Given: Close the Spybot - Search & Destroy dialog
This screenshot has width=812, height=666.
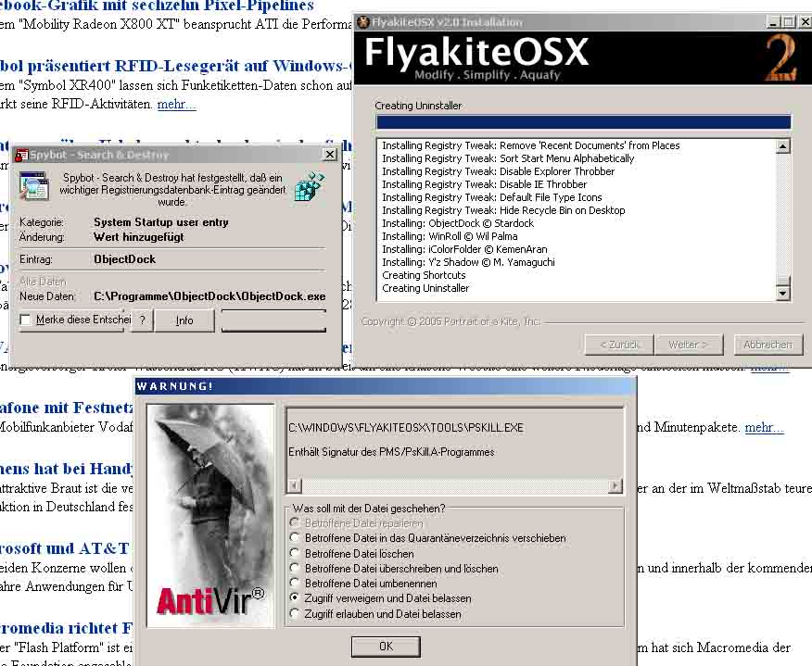Looking at the screenshot, I should [330, 154].
